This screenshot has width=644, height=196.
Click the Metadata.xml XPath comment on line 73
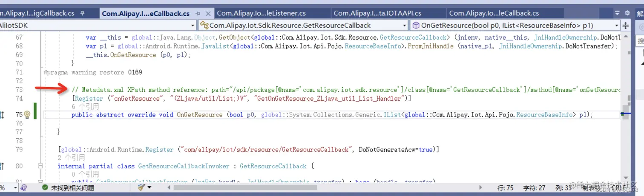[x=345, y=90]
